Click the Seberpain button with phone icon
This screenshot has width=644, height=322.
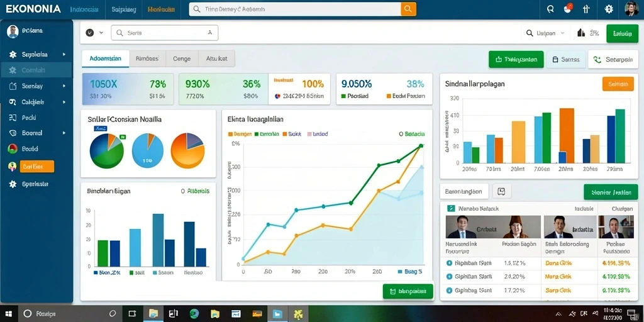tap(613, 60)
